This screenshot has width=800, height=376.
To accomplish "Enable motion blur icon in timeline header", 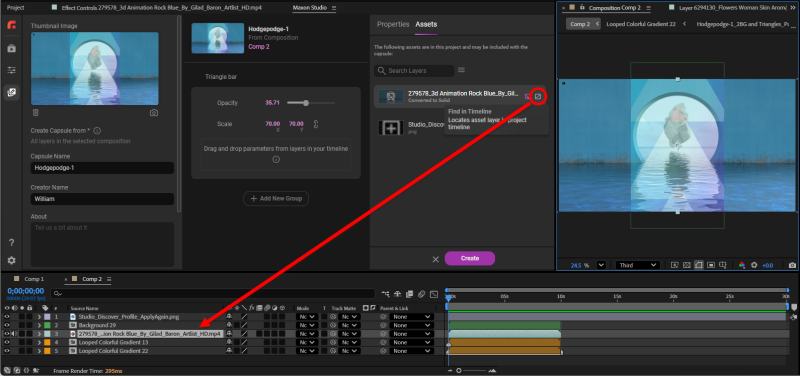I will (421, 294).
